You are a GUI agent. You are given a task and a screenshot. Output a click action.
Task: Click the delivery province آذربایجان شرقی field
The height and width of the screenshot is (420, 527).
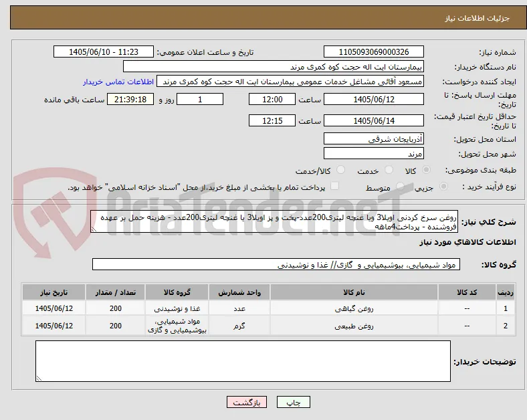(x=374, y=138)
